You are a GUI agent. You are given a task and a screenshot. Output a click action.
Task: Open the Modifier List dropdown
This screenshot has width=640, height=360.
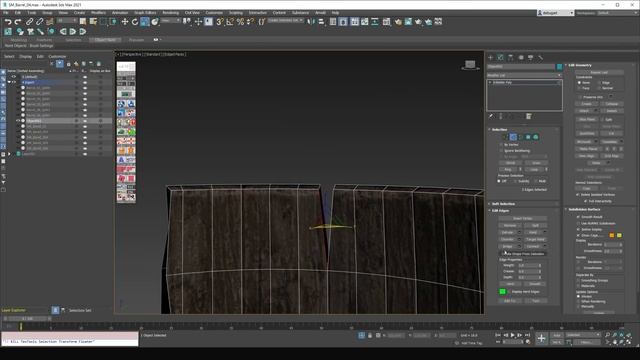pyautogui.click(x=524, y=76)
